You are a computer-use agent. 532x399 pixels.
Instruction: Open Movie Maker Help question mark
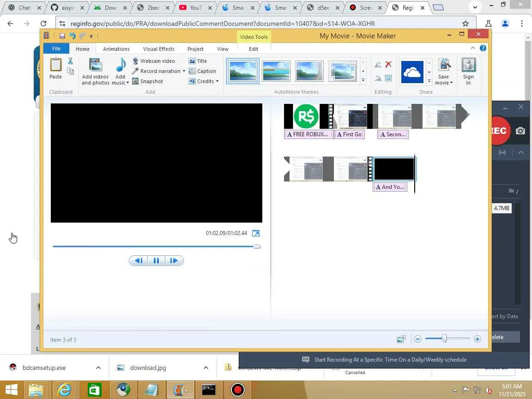483,48
